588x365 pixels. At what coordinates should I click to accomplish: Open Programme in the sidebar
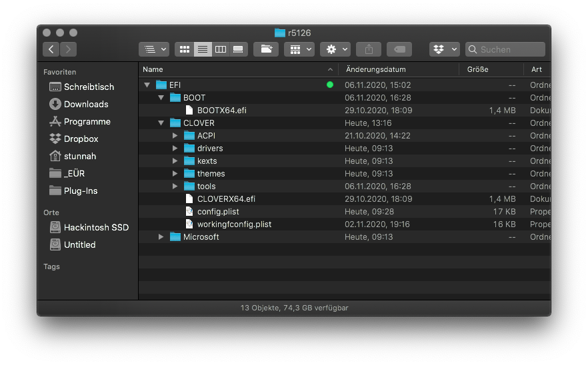pyautogui.click(x=80, y=121)
